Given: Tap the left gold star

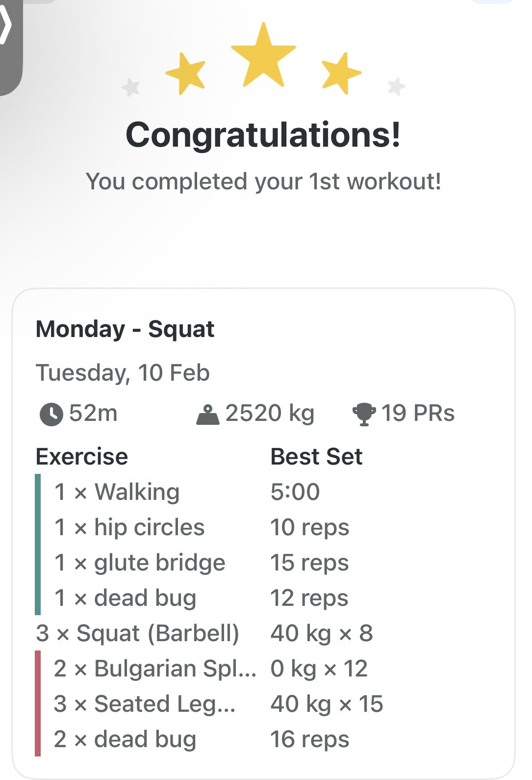Looking at the screenshot, I should click(185, 74).
